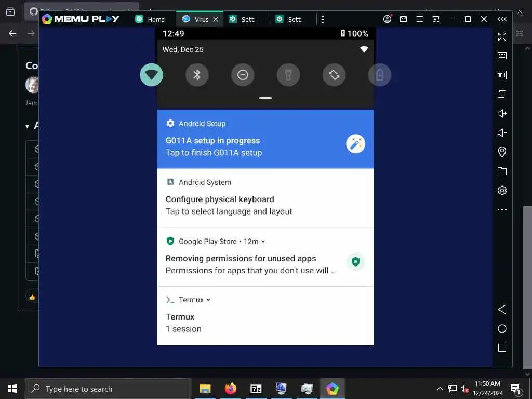532x399 pixels.
Task: Toggle Wi-Fi quick setting tile
Action: point(151,75)
